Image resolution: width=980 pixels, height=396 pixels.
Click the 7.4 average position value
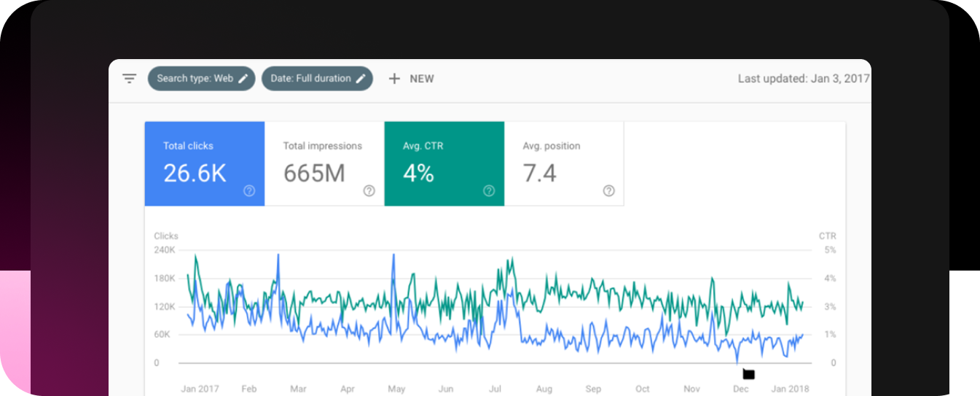tap(539, 174)
